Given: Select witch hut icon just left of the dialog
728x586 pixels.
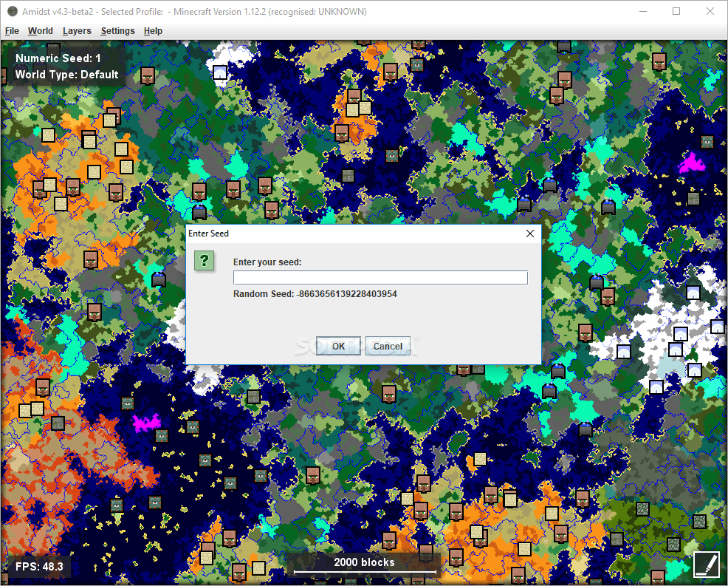Looking at the screenshot, I should (x=159, y=279).
